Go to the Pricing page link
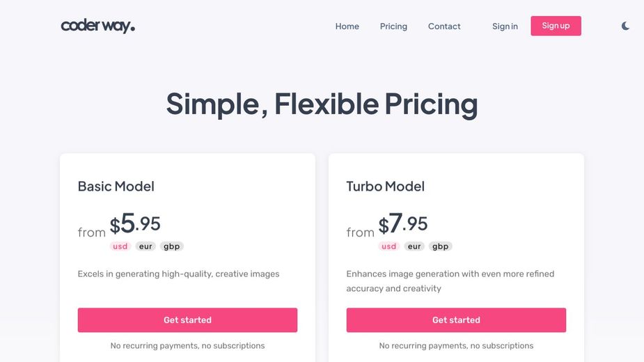 pos(393,26)
